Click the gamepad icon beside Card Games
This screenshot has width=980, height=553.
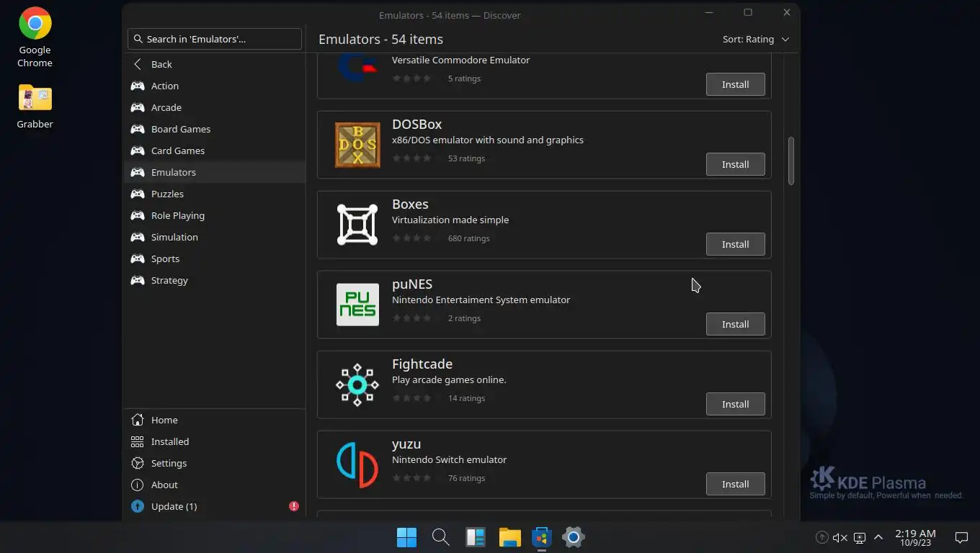[138, 150]
